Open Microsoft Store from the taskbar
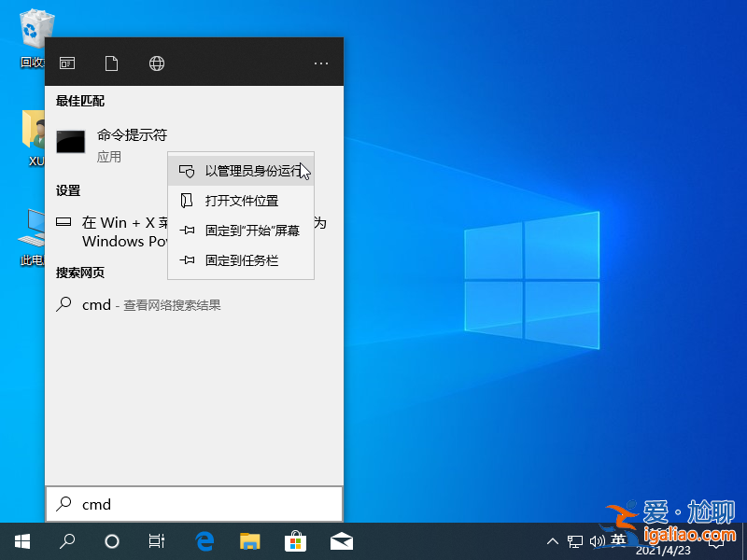 pyautogui.click(x=295, y=539)
